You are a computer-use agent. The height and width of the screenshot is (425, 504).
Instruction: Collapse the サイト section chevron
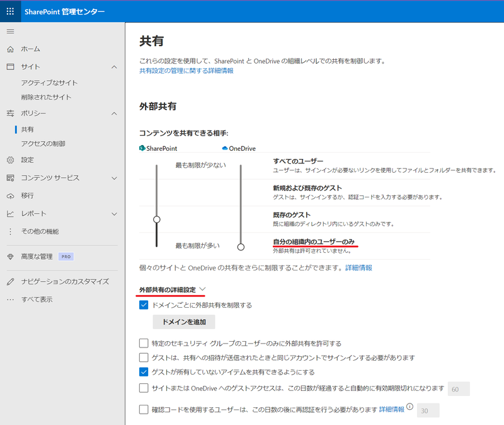coord(114,67)
